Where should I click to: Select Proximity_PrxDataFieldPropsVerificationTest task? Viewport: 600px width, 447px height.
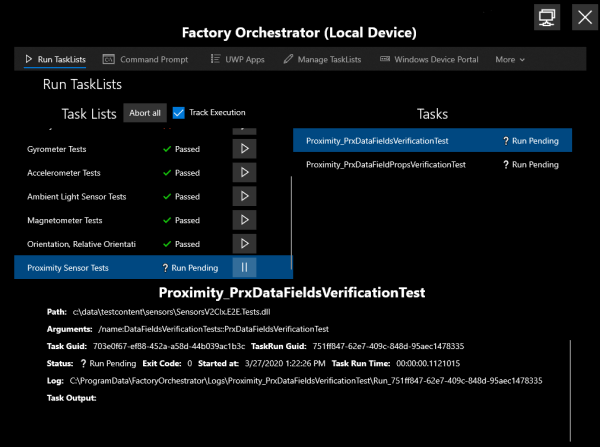(386, 164)
